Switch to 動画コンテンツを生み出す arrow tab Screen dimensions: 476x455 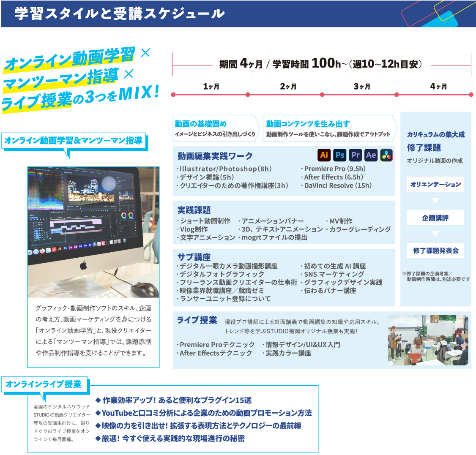click(328, 128)
